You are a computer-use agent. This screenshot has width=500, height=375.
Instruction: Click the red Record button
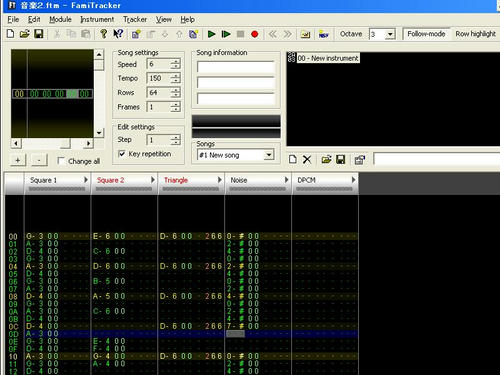pos(255,34)
